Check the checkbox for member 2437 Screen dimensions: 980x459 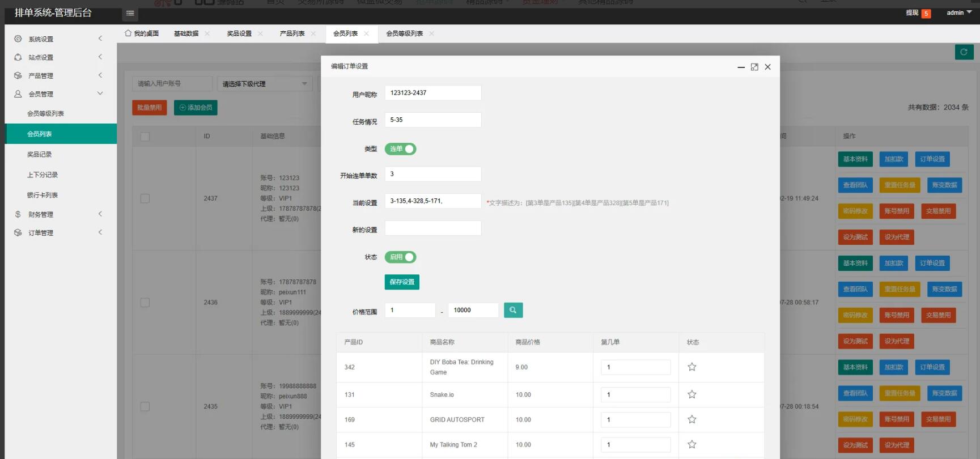click(145, 198)
